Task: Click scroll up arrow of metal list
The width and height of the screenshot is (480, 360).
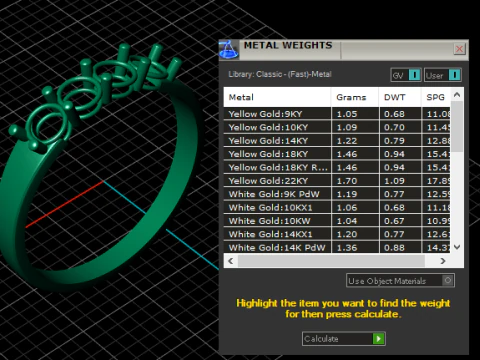Action: [x=457, y=95]
